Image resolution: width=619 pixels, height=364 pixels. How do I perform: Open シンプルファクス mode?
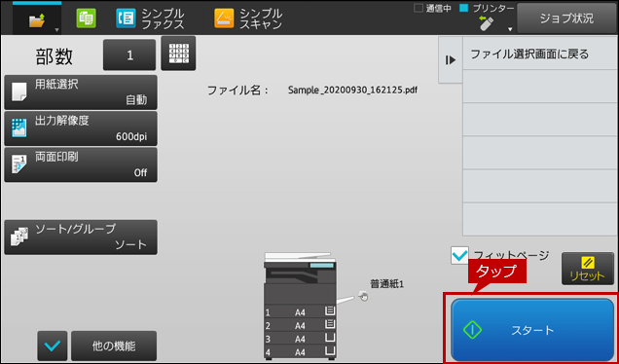[150, 18]
